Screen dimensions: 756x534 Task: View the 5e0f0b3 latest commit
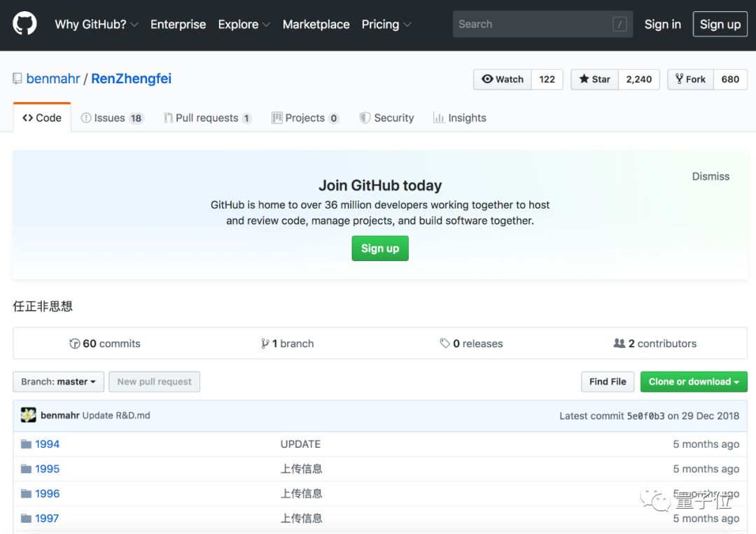pyautogui.click(x=645, y=416)
